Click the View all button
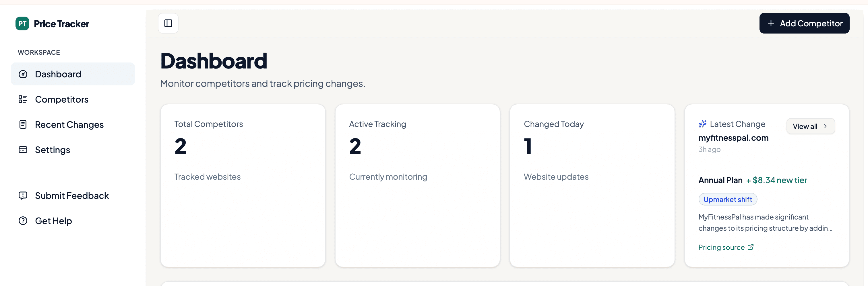 coord(810,126)
